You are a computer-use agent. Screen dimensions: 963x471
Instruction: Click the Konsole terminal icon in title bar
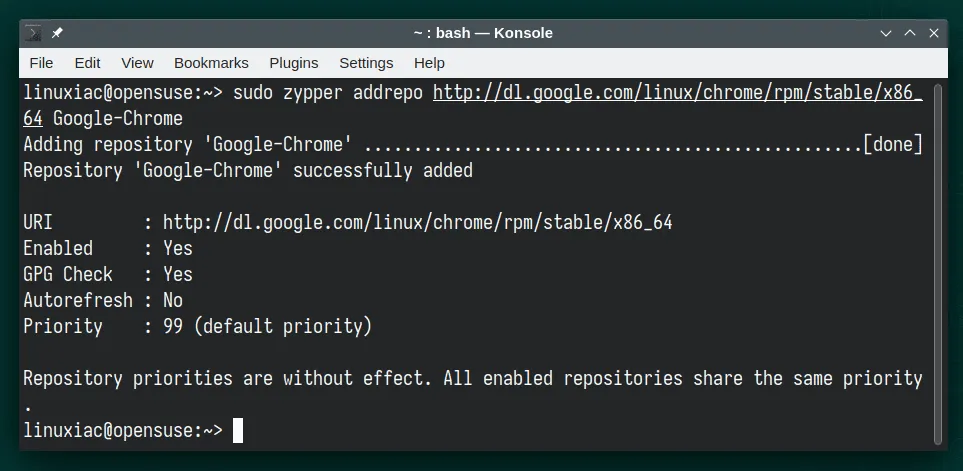click(34, 33)
